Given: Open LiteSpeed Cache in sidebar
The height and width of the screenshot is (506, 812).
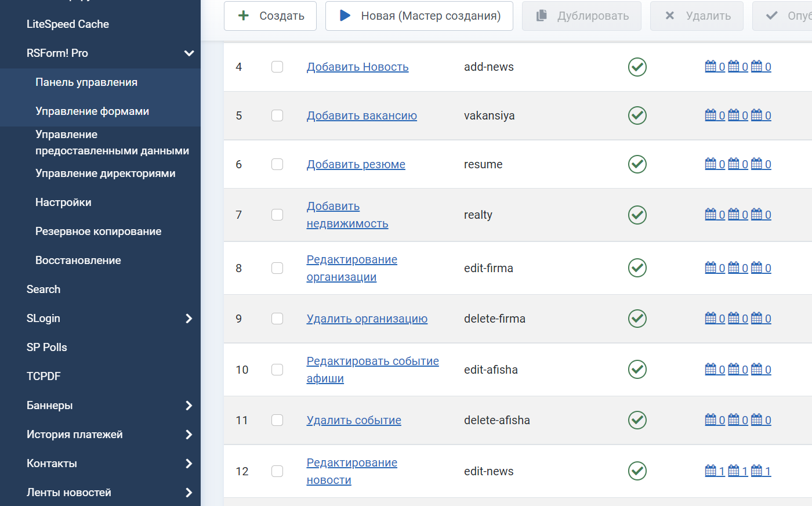Looking at the screenshot, I should coord(68,24).
